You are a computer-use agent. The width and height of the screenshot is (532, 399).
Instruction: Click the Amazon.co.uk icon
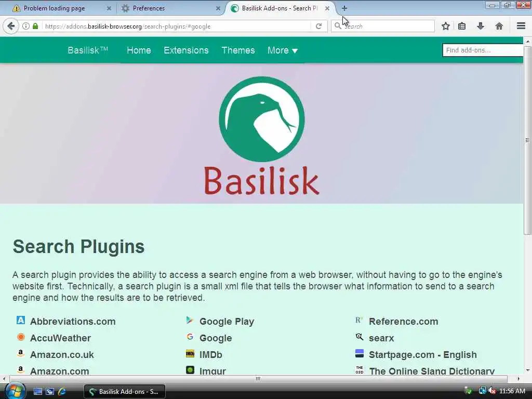pyautogui.click(x=21, y=353)
